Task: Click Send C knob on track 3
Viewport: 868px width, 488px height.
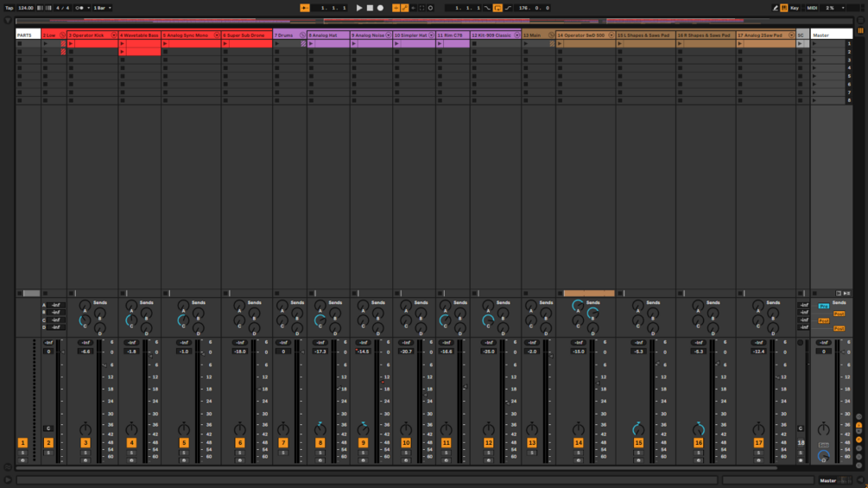Action: tap(85, 320)
